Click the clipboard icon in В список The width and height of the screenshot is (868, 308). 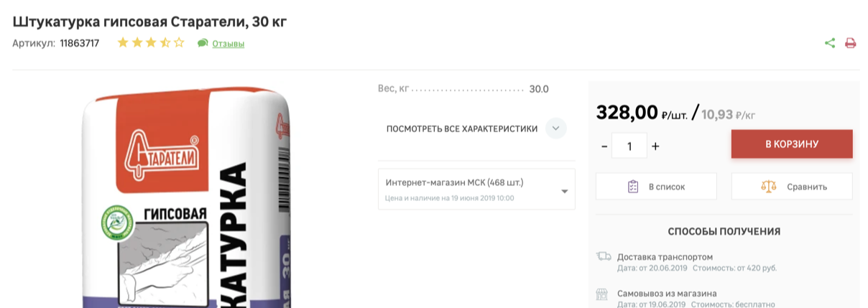633,187
